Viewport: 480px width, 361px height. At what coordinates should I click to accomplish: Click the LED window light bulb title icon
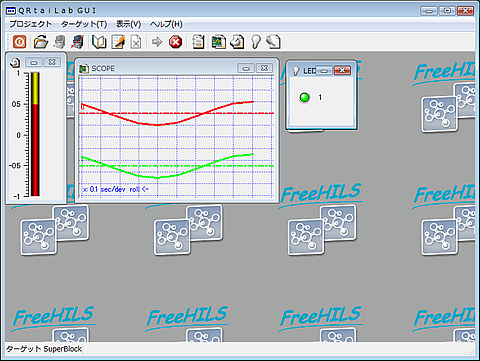pos(296,71)
